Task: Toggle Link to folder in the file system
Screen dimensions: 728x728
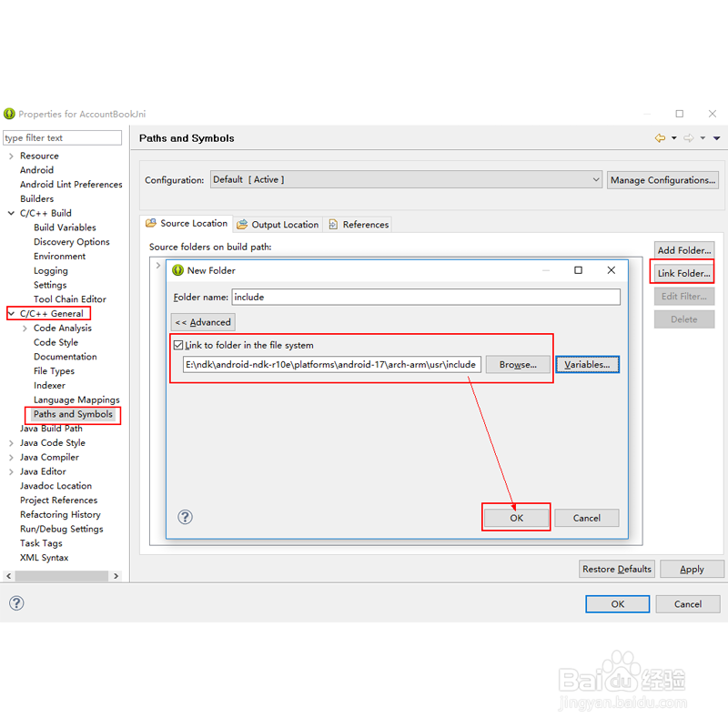Action: coord(178,345)
